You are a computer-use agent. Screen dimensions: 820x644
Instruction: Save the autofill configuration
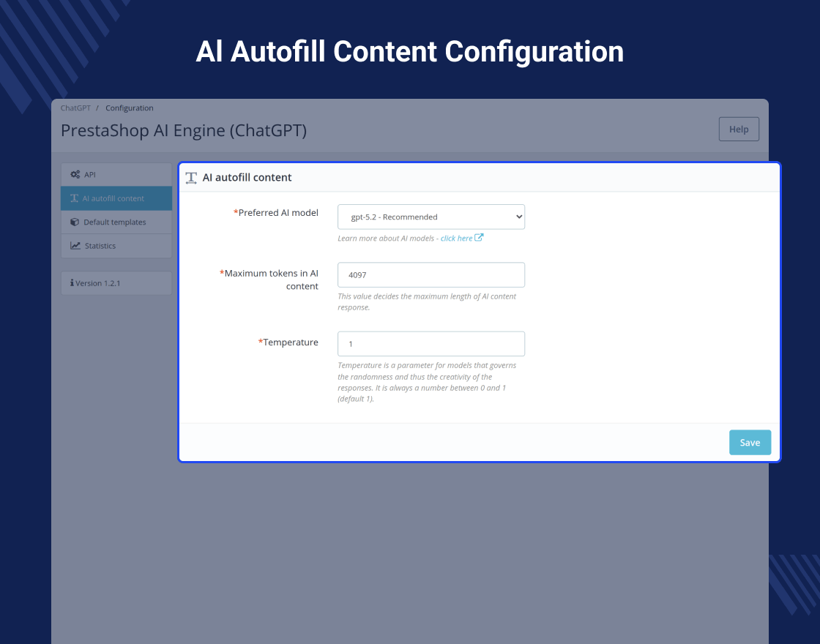point(750,442)
